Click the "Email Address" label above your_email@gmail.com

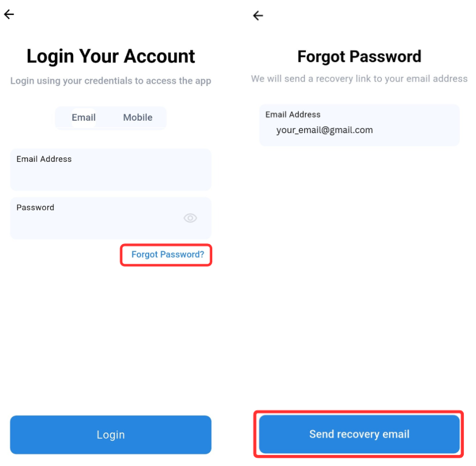[293, 115]
